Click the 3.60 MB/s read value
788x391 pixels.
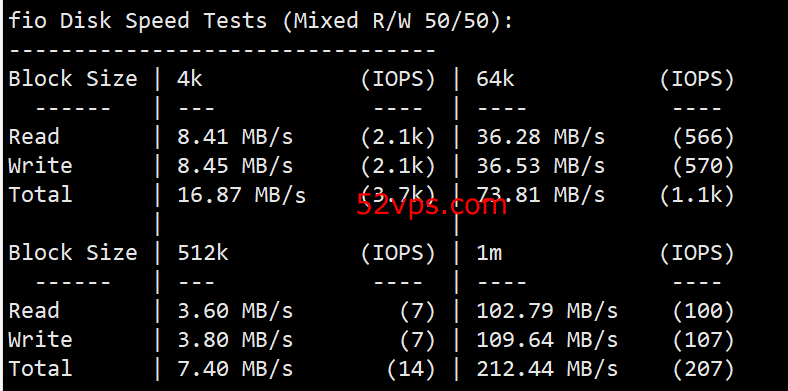click(235, 311)
